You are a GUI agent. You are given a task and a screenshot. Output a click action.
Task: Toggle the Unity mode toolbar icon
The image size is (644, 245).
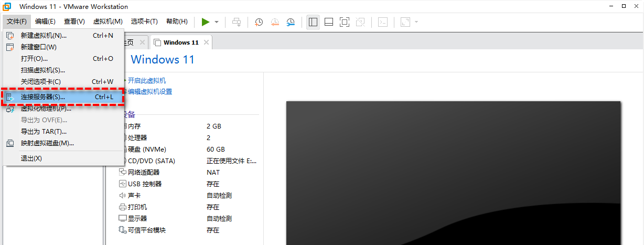360,22
